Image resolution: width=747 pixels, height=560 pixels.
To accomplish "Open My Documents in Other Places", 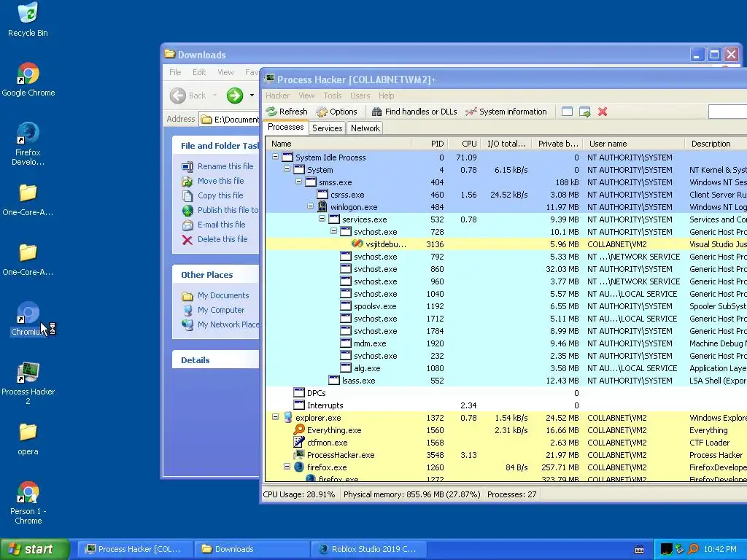I will pyautogui.click(x=223, y=295).
